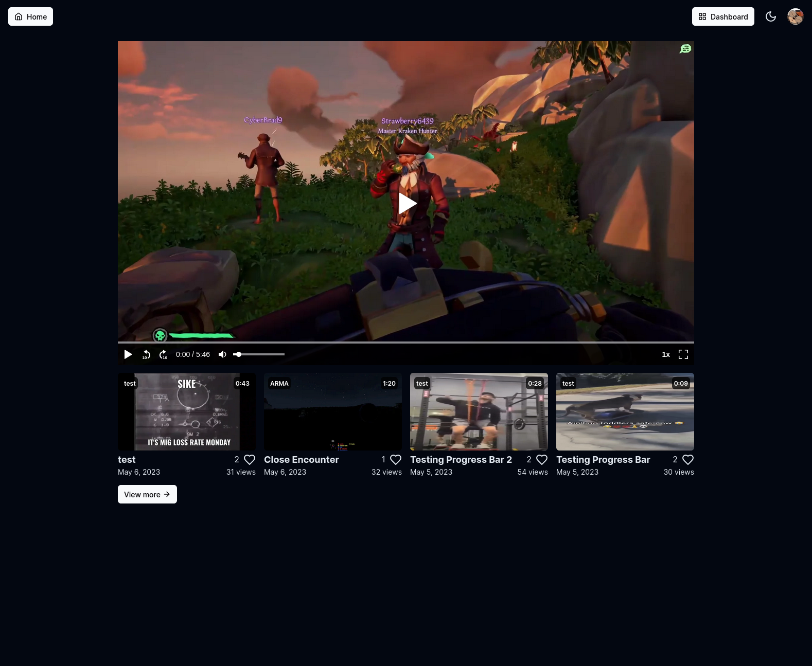Click the 0:00 / 5:46 time display
Screen dimensions: 812x666
click(x=193, y=354)
